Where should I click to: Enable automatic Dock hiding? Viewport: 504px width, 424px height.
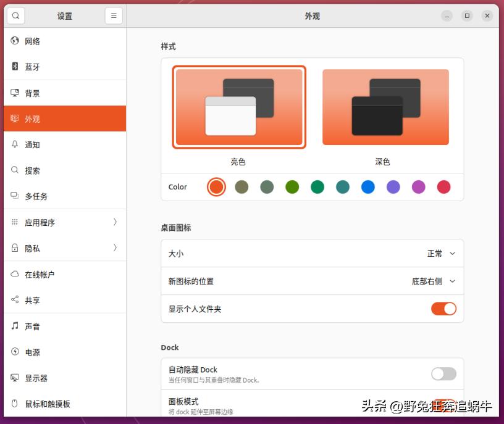pos(443,374)
